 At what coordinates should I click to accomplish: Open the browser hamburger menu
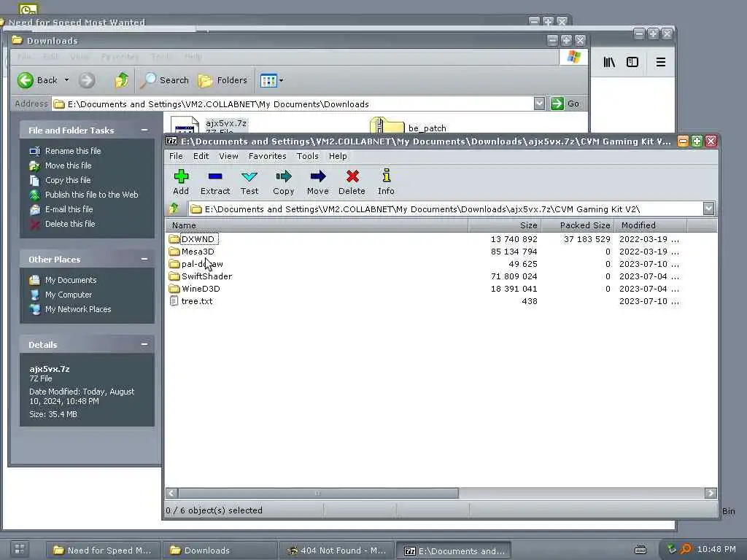tap(660, 62)
